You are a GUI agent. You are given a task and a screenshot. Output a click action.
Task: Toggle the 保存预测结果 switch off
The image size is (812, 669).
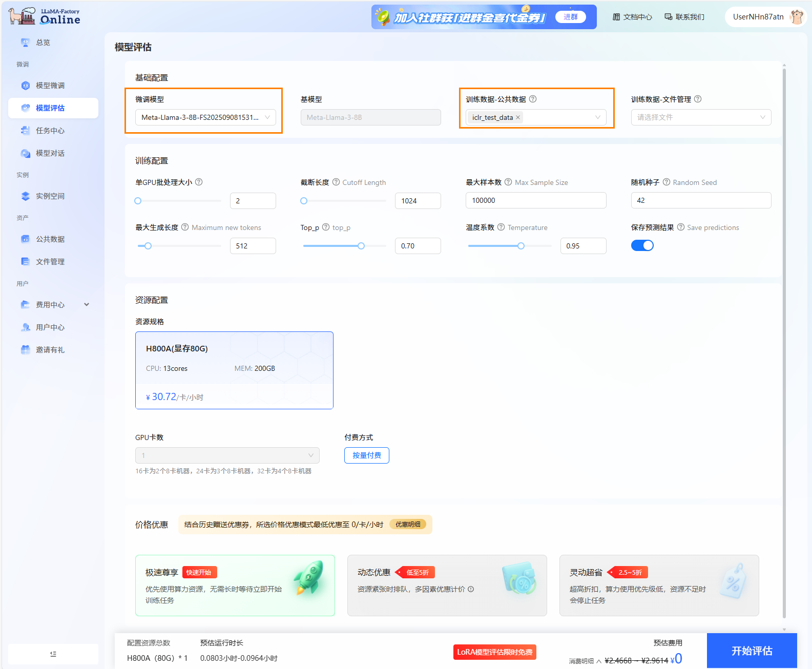coord(642,245)
